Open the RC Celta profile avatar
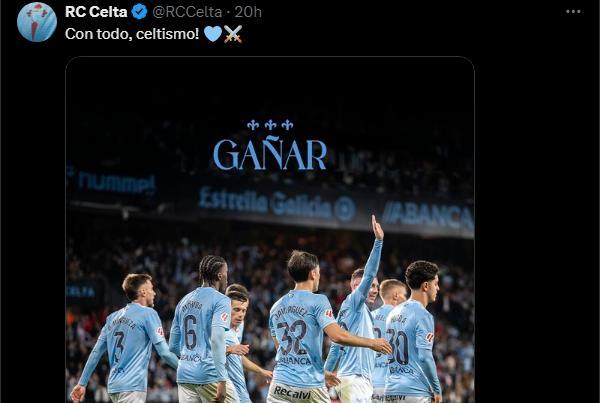 point(37,21)
